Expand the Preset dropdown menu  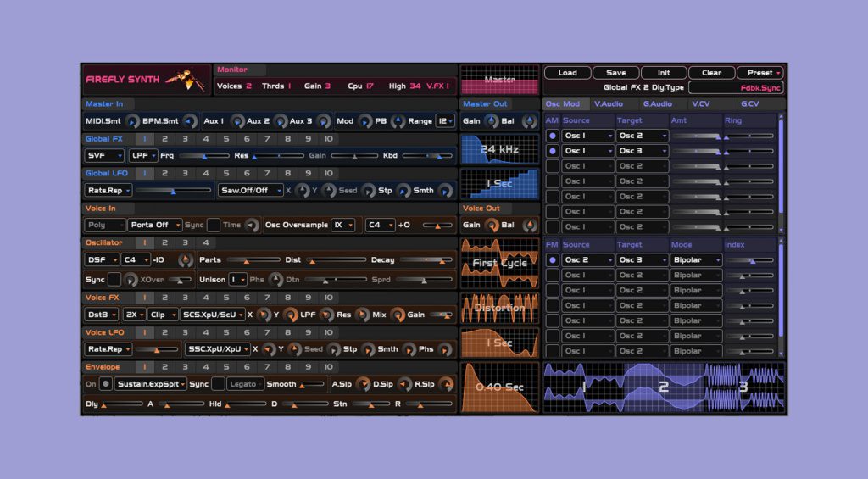point(759,73)
